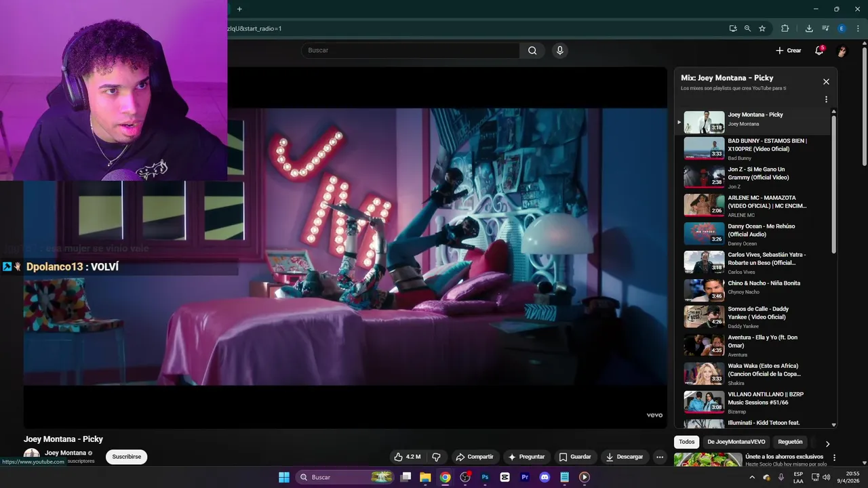The image size is (868, 488).
Task: Open Task View in the taskbar
Action: point(406,477)
